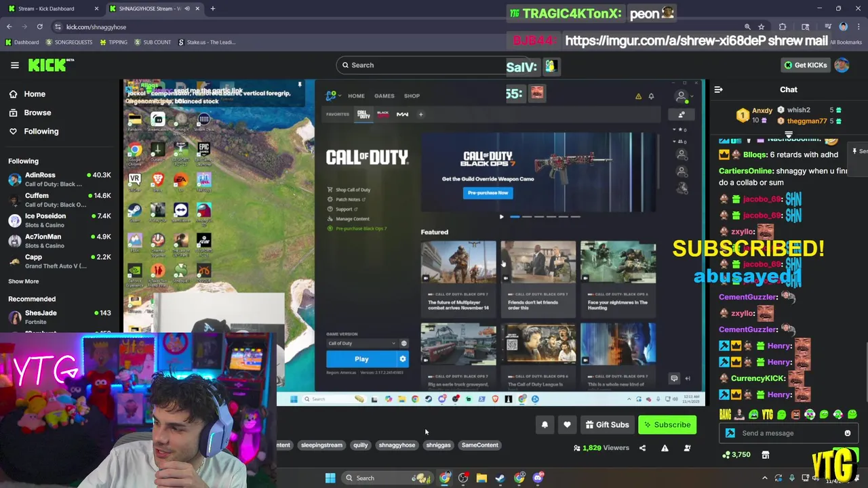Open game settings gear beside Play

click(x=403, y=359)
